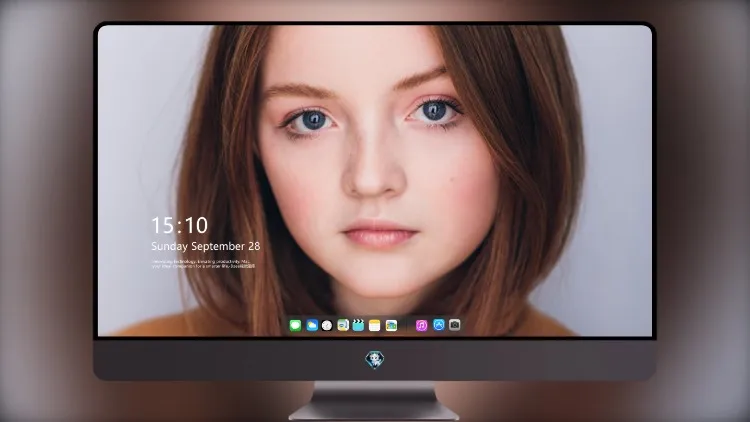Click the day number 28 in the date
Viewport: 750px width, 422px height.
(x=254, y=246)
